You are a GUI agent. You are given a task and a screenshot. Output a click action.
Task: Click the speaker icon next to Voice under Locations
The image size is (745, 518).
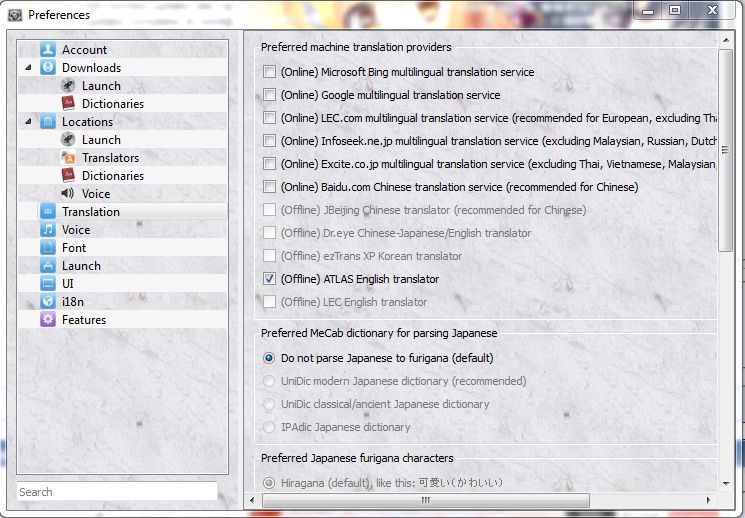(68, 194)
